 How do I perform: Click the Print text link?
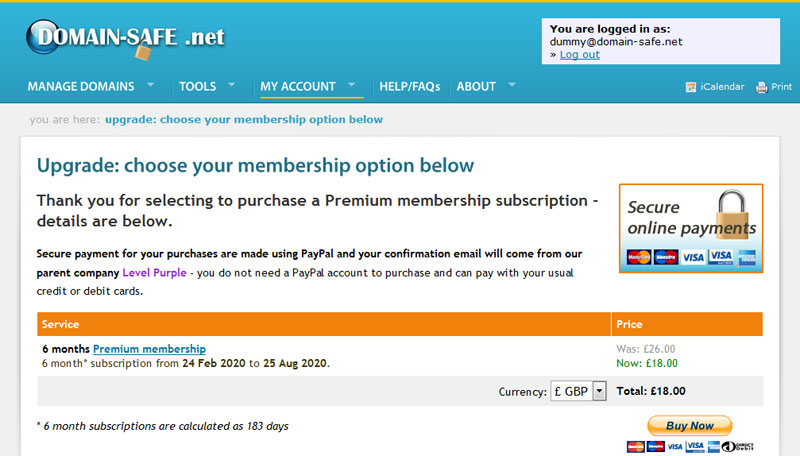[x=782, y=87]
